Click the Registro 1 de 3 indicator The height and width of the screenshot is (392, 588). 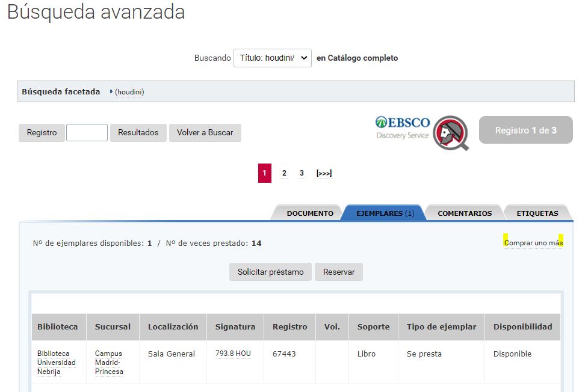[526, 130]
